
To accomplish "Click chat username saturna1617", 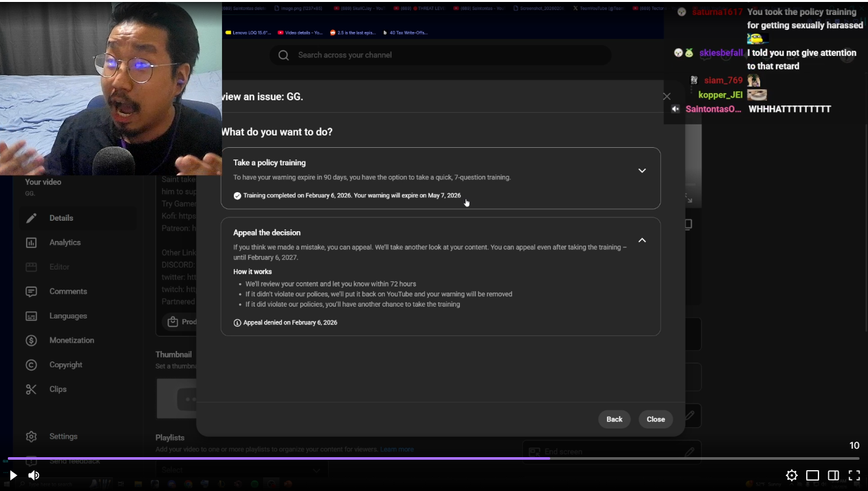I will pos(717,12).
